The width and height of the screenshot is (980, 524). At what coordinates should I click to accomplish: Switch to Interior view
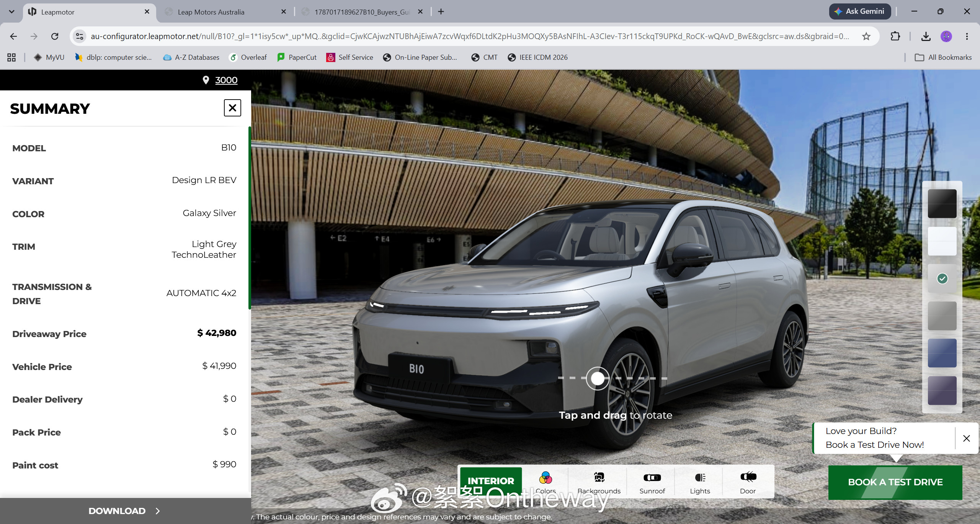coord(491,481)
